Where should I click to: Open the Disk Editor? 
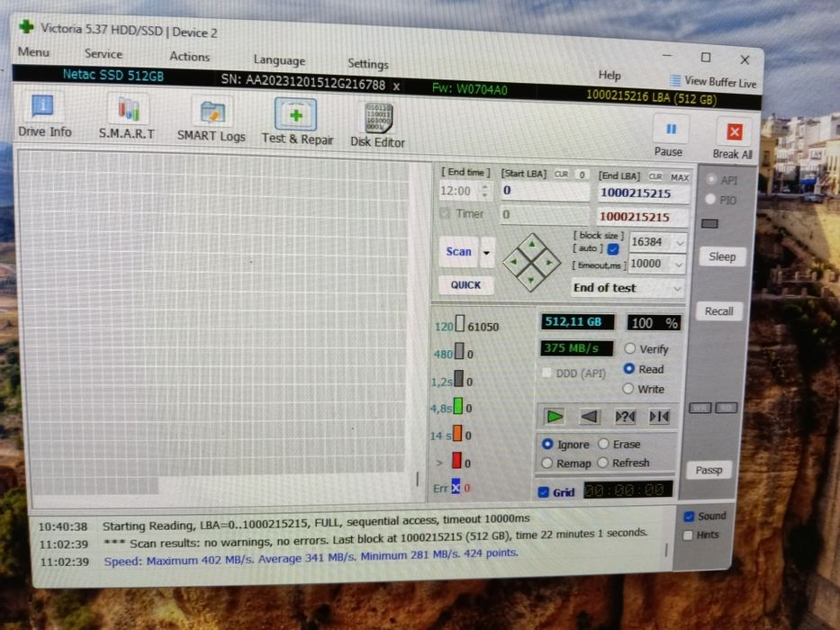[x=377, y=125]
